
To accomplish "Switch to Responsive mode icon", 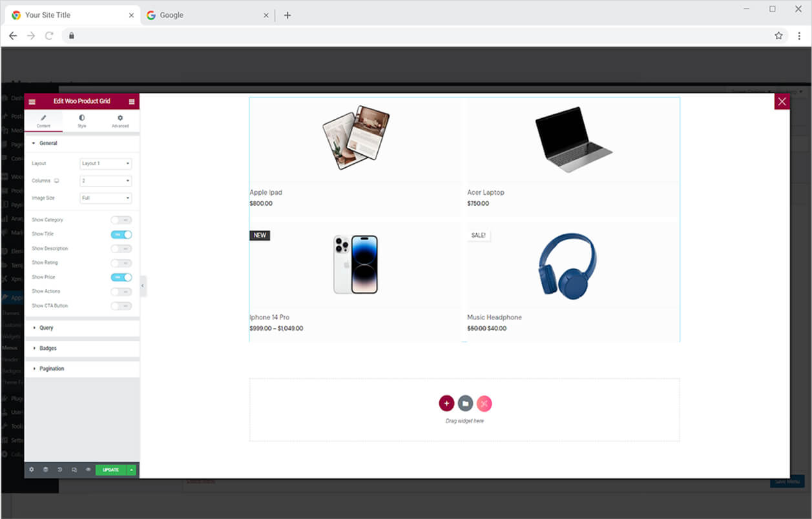I will tap(74, 470).
